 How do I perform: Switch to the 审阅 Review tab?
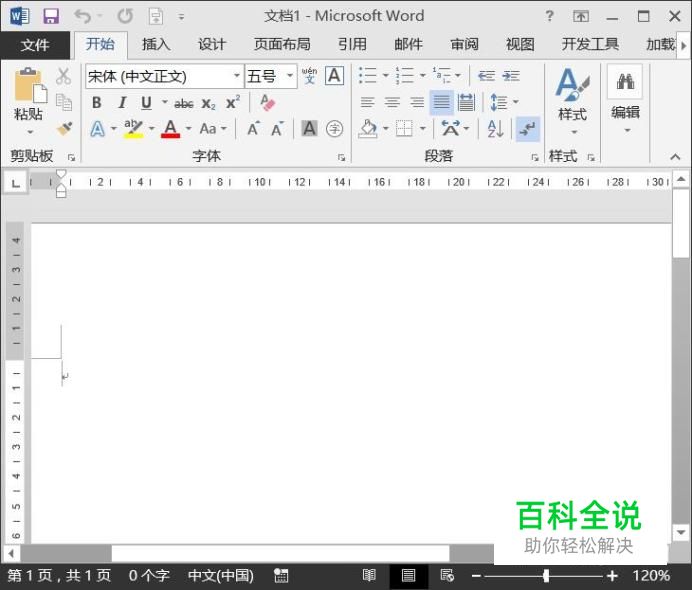[x=464, y=45]
